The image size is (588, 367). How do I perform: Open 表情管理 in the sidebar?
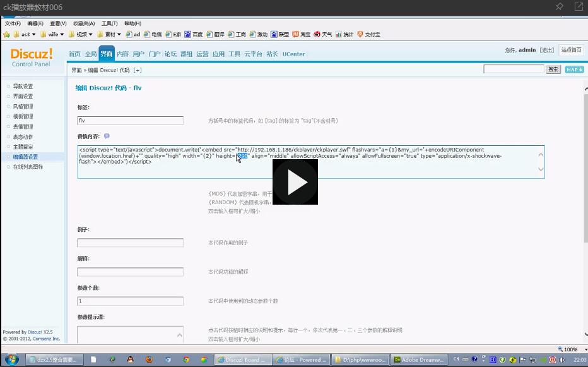(23, 126)
